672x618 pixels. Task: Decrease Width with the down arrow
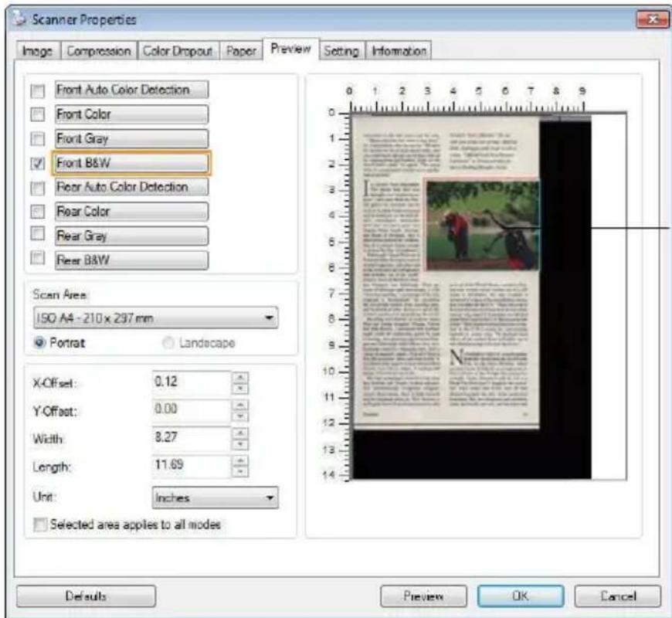[240, 444]
